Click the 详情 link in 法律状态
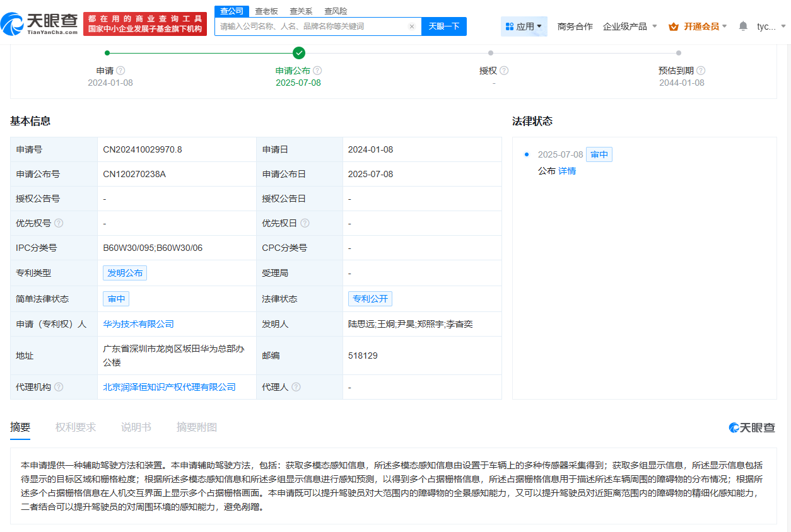The image size is (791, 532). click(567, 171)
